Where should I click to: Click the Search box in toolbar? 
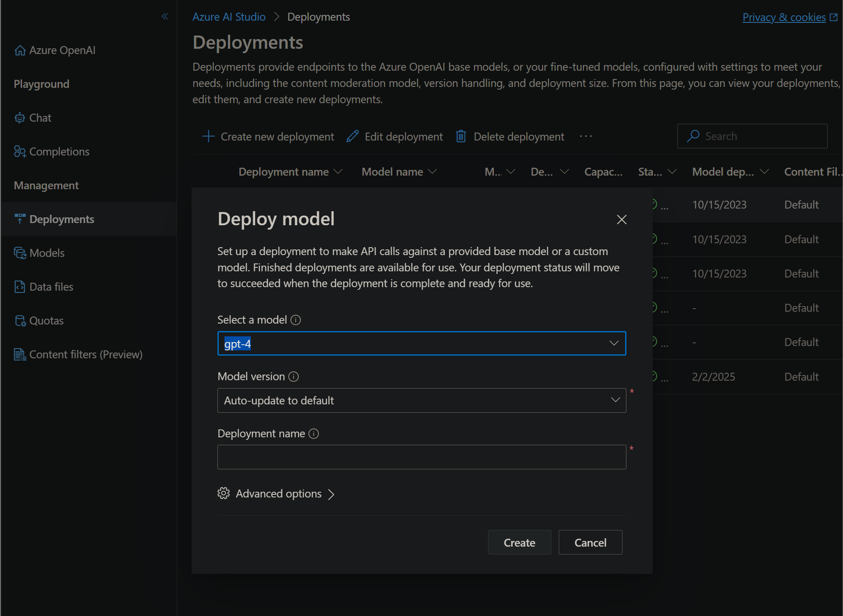[x=752, y=136]
